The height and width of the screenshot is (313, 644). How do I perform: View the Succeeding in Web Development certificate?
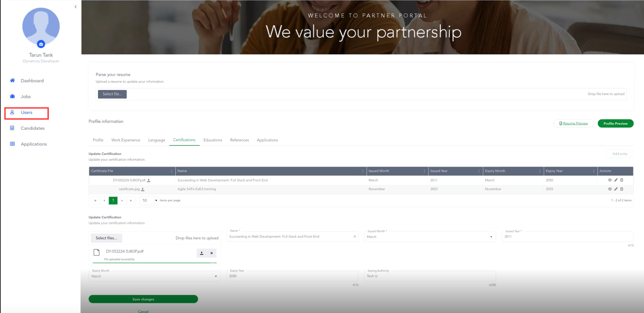610,180
